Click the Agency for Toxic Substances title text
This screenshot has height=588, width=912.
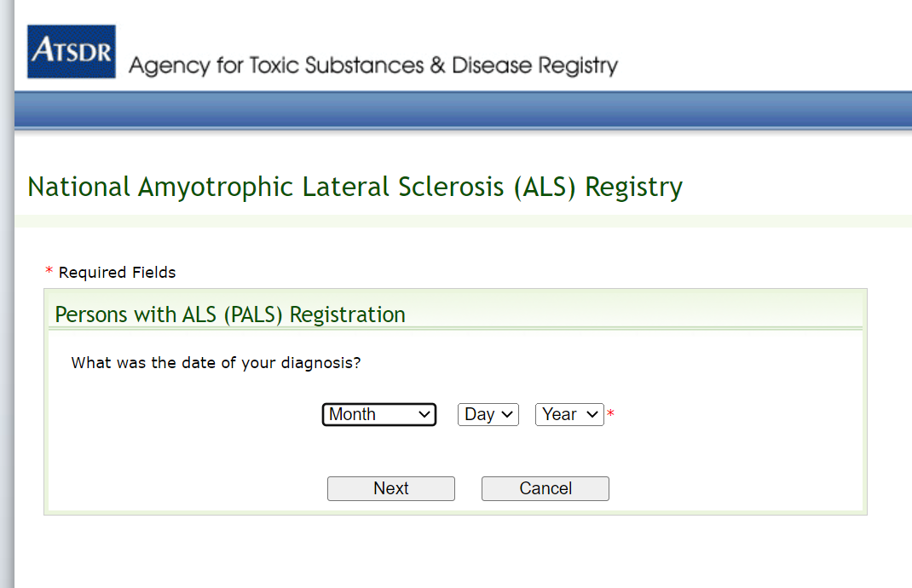[372, 66]
